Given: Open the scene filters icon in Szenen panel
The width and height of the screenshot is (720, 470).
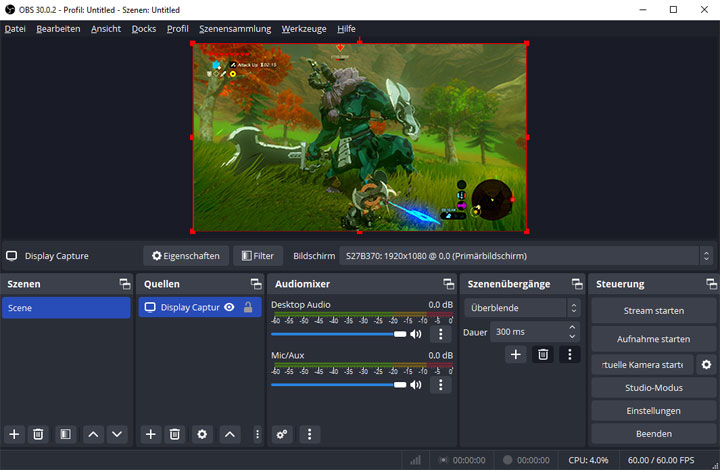Looking at the screenshot, I should tap(64, 434).
